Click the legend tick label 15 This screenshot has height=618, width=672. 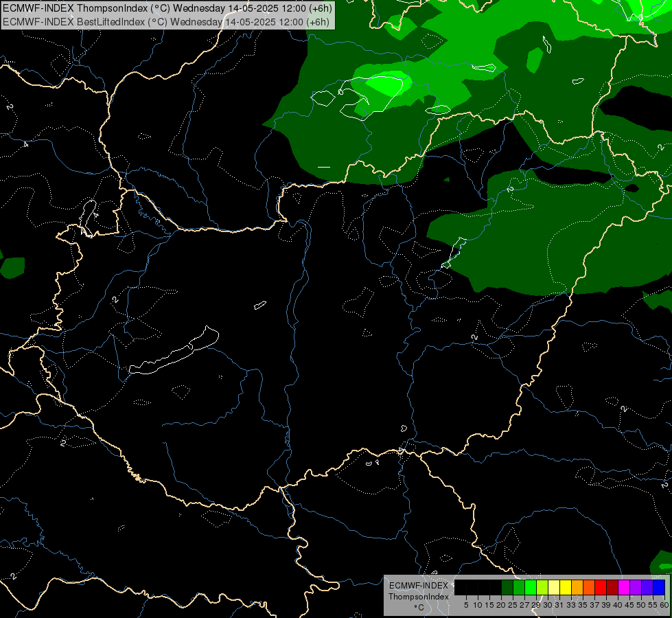[x=489, y=605]
